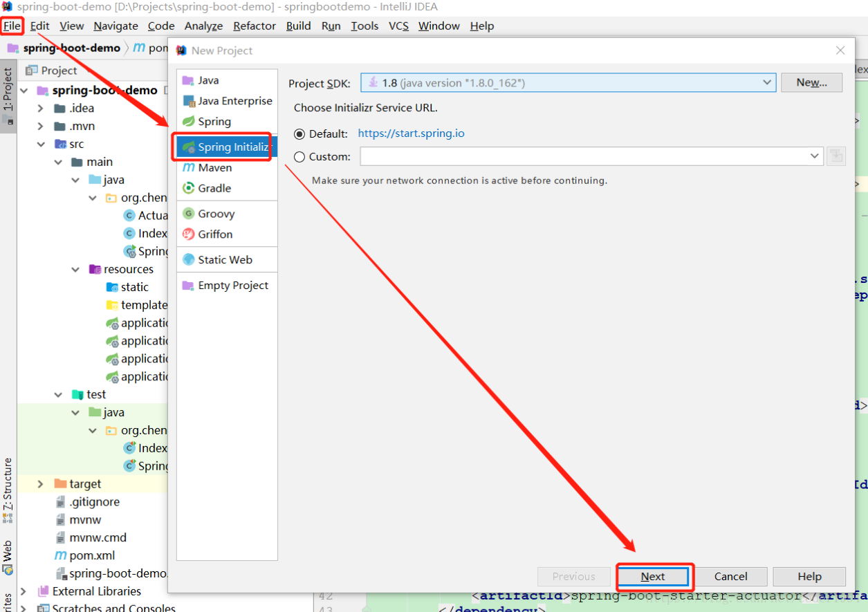Expand the External Libraries node
The image size is (868, 612).
24,591
